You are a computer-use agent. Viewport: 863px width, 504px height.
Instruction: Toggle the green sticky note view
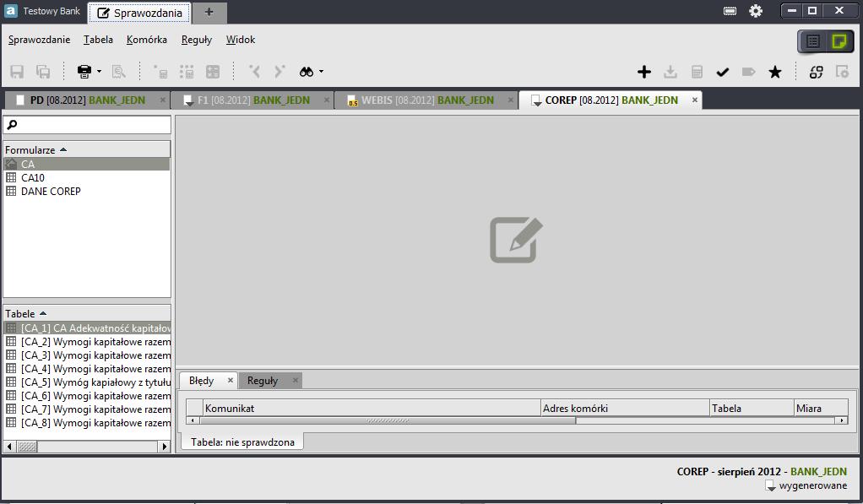tap(839, 41)
